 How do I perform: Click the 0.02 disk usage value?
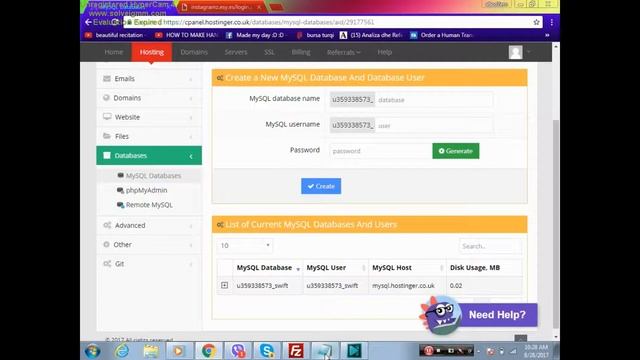coord(456,286)
